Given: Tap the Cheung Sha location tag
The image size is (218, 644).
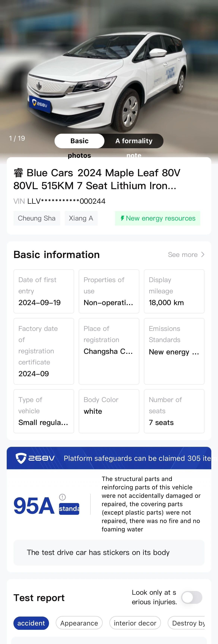Looking at the screenshot, I should click(x=37, y=218).
